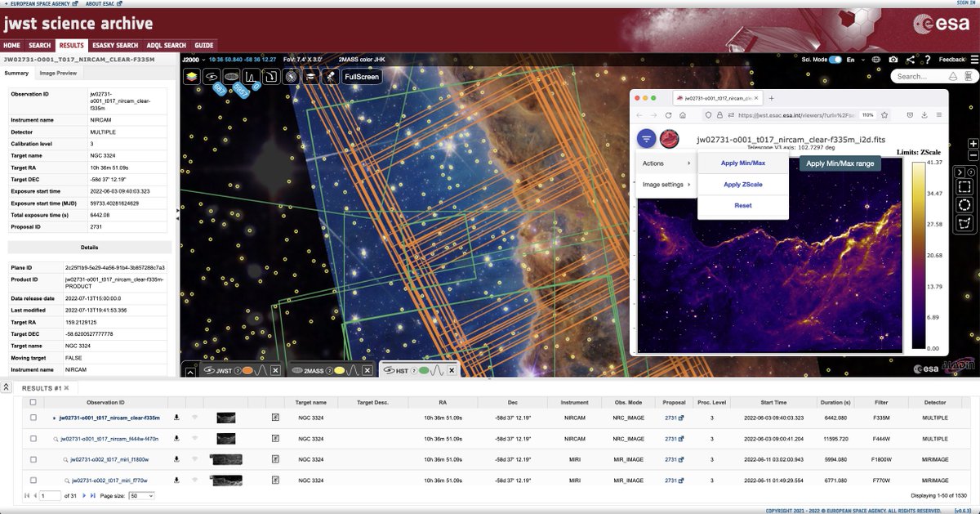Screen dimensions: 980x514
Task: Open the hamburger menu next to Feedback
Action: (x=974, y=60)
